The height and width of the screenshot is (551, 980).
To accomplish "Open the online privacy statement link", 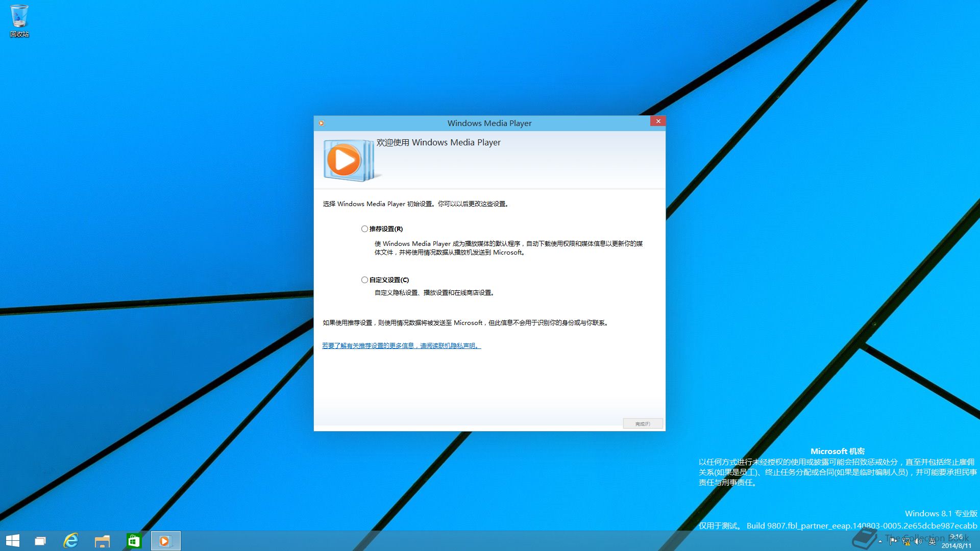I will tap(401, 346).
